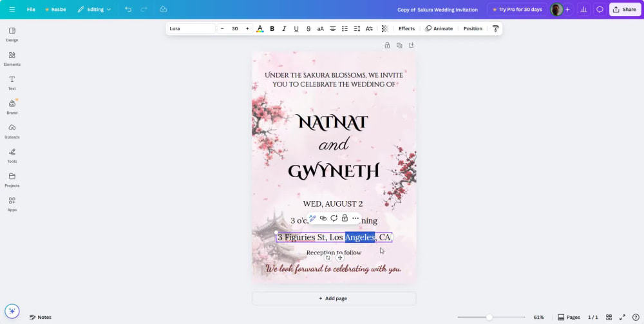Add a collaborator with the plus icon

[x=567, y=10]
